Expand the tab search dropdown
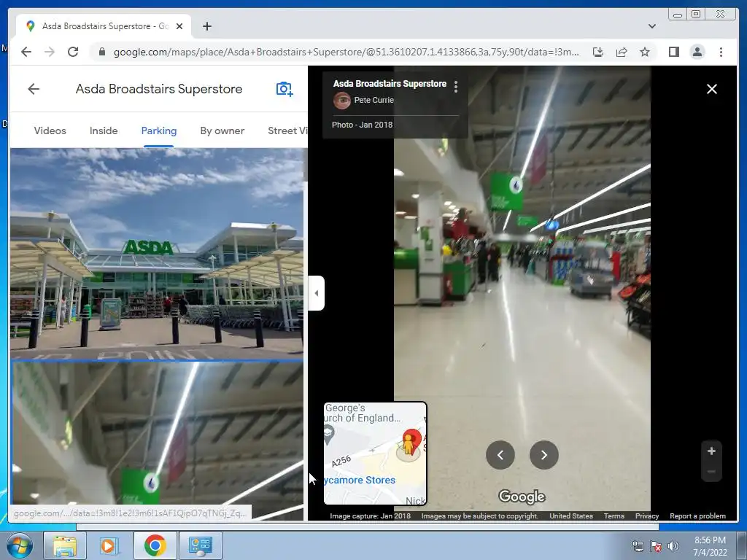This screenshot has height=560, width=747. tap(651, 26)
